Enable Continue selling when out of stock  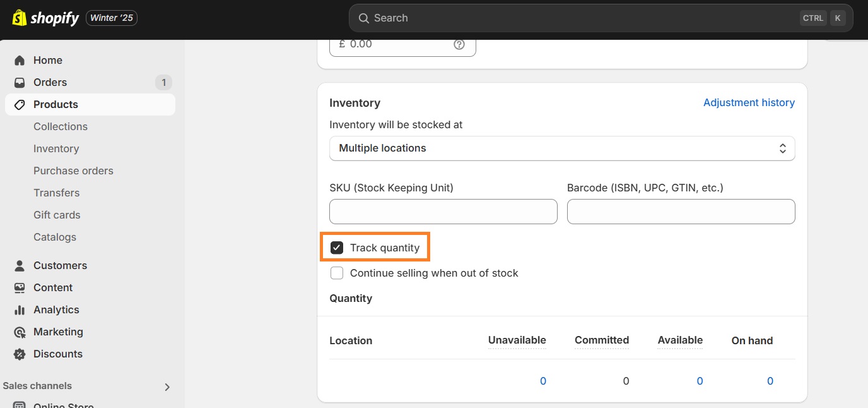337,273
